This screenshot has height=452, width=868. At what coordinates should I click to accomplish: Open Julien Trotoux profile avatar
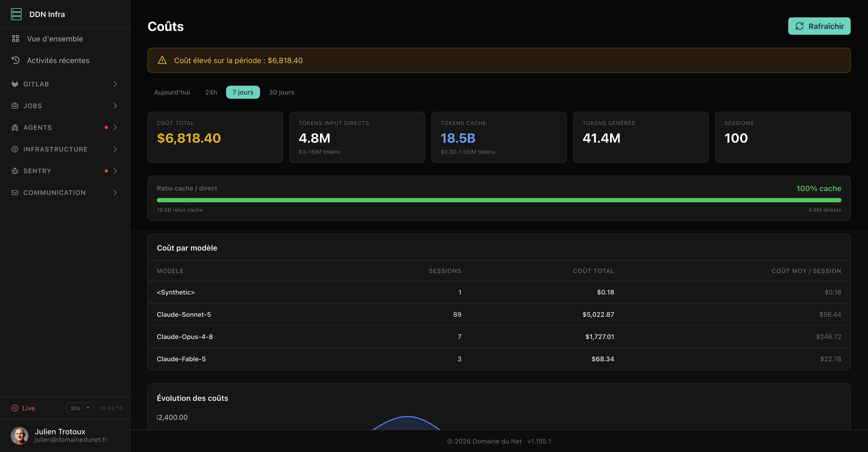20,436
